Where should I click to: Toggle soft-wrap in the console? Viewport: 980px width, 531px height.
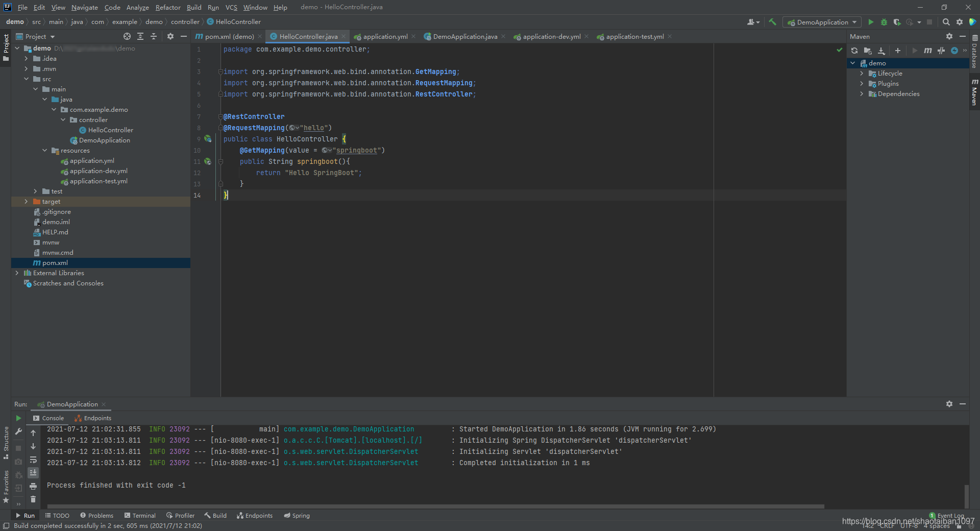tap(33, 460)
